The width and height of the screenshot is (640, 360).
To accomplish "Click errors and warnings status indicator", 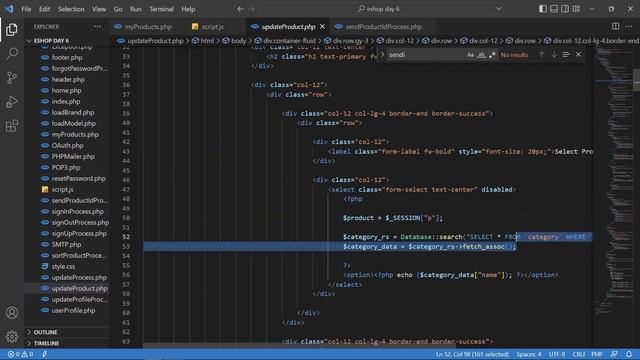I will click(x=20, y=354).
